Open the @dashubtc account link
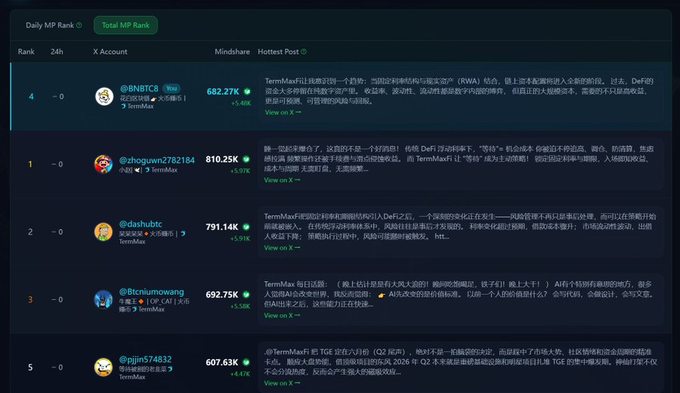Screen dimensions: 680x393 click(x=141, y=224)
